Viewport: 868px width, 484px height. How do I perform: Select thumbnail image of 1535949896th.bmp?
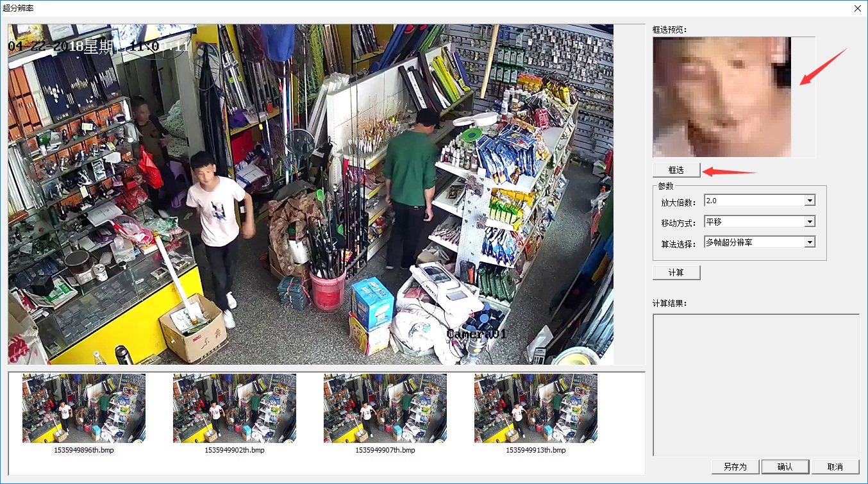pos(84,408)
